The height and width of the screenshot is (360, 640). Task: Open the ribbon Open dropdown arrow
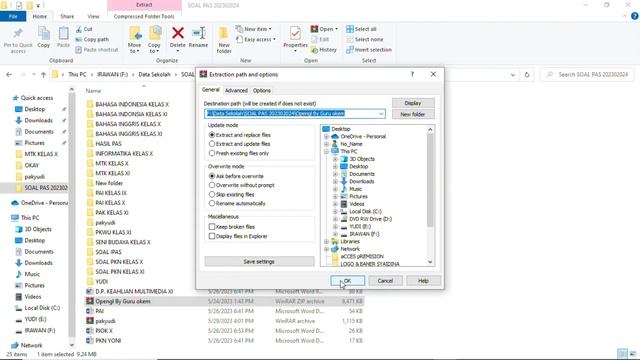point(336,29)
